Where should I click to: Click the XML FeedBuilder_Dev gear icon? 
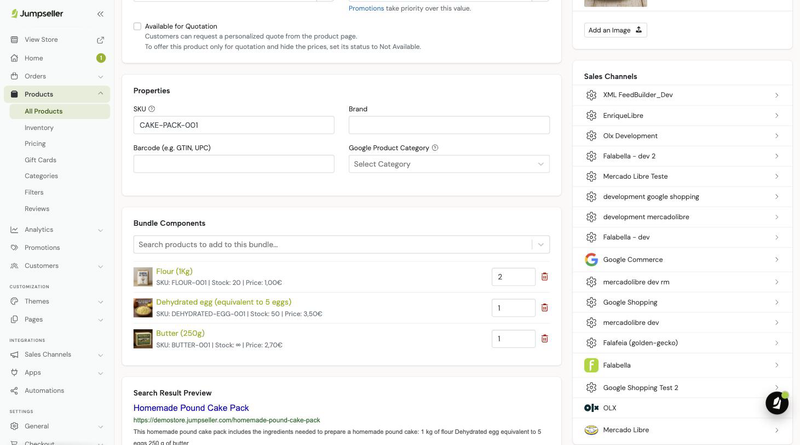[591, 95]
